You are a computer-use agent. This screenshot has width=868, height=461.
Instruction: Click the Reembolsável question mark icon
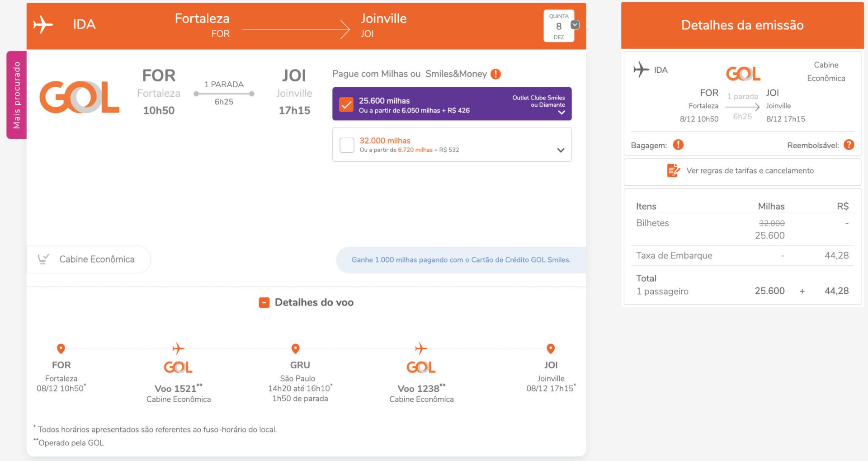[x=849, y=145]
